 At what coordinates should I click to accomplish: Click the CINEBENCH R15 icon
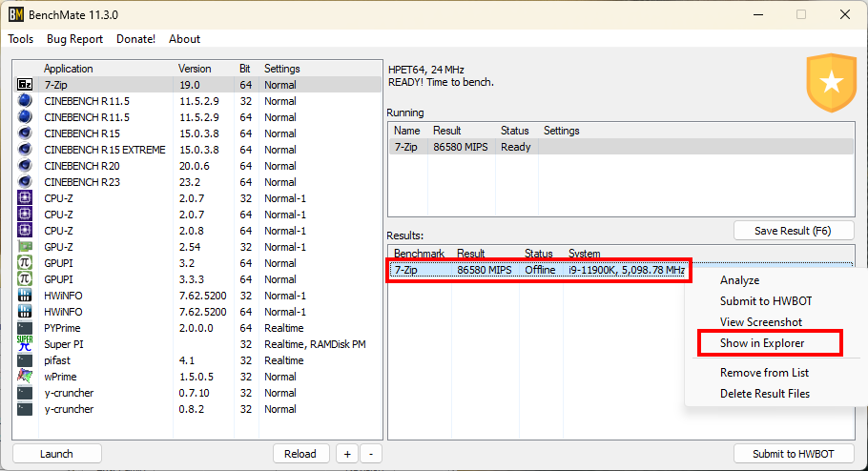coord(25,133)
